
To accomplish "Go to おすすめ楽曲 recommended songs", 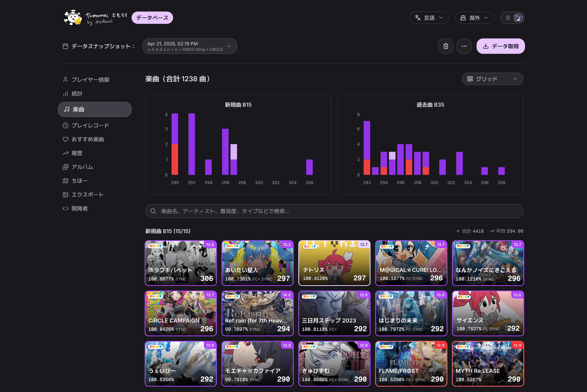I will click(x=87, y=139).
